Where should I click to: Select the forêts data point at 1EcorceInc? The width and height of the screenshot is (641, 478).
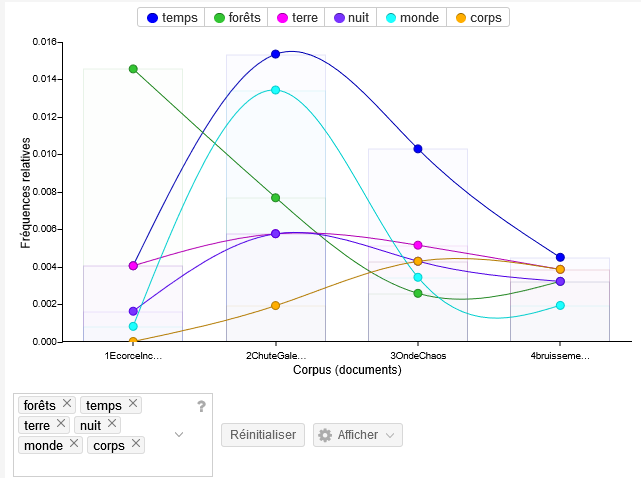[x=133, y=69]
